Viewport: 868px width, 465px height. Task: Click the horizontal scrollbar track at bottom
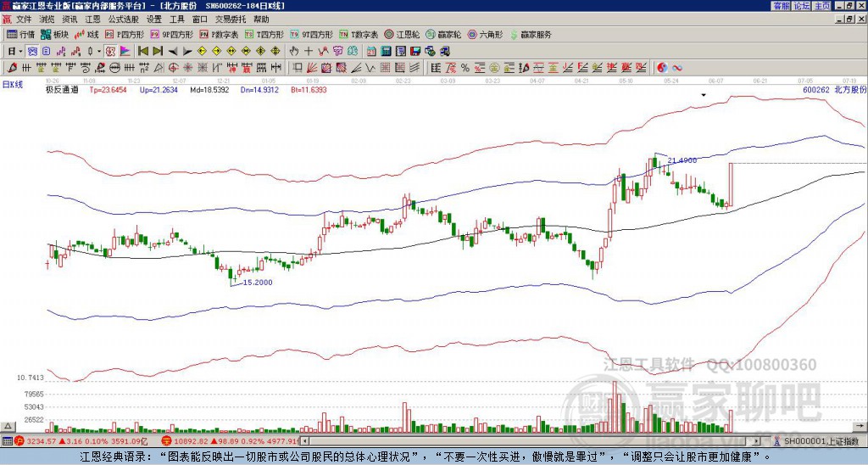point(526,441)
